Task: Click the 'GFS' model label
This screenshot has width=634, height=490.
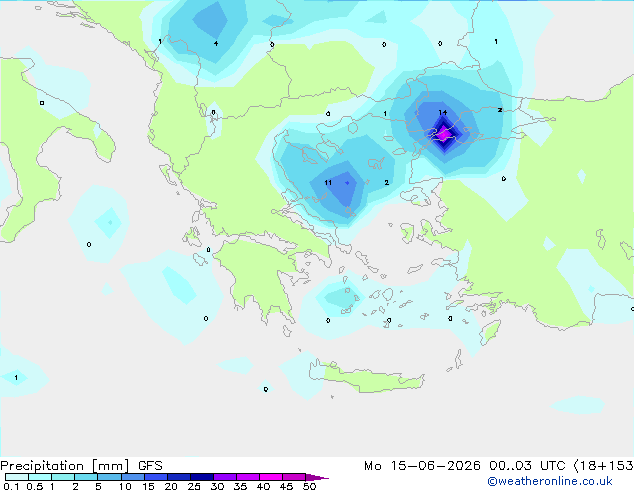Action: (150, 466)
